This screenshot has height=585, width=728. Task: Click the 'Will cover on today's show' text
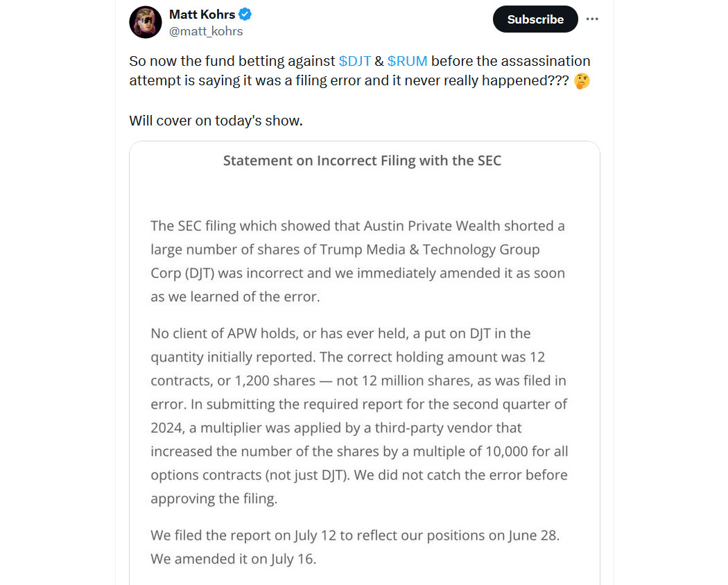[216, 121]
